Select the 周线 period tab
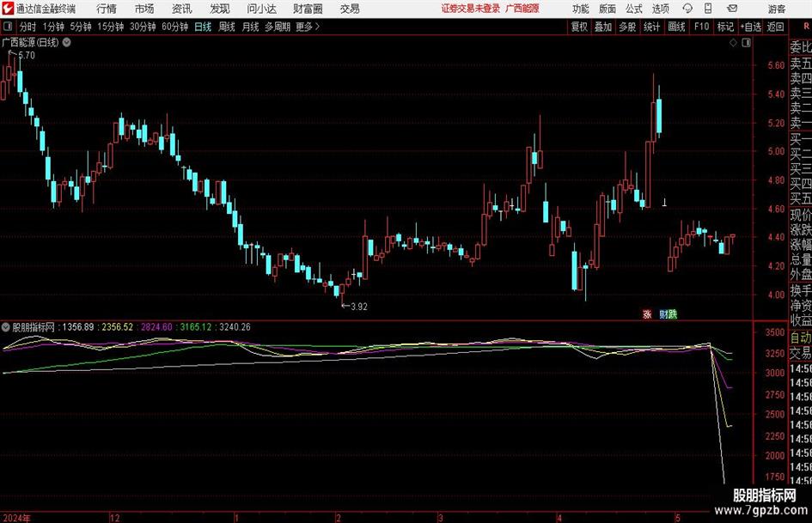 point(227,27)
